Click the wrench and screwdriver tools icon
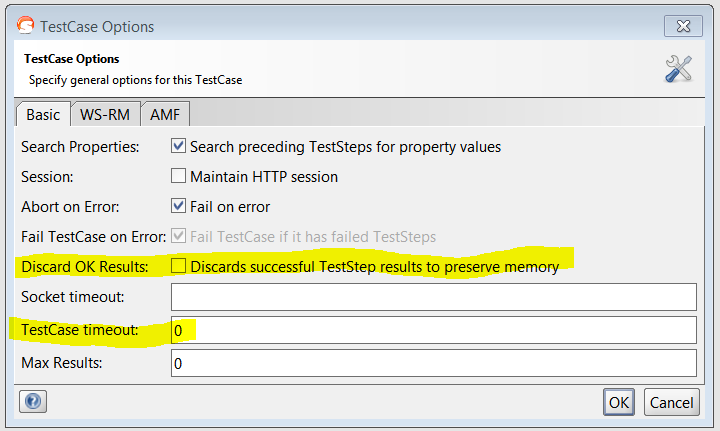The width and height of the screenshot is (720, 431). tap(679, 69)
